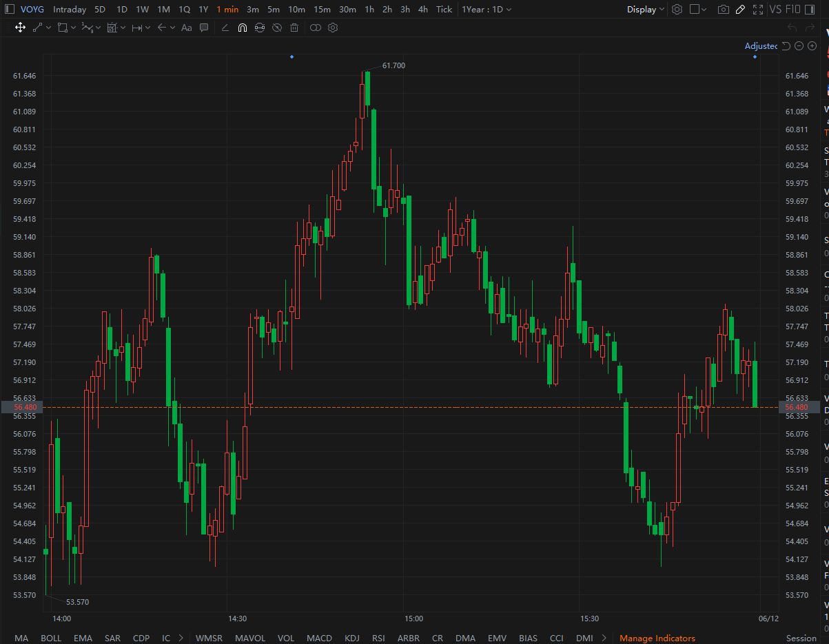The width and height of the screenshot is (829, 644).
Task: Select the comment bubble note tool
Action: pos(204,28)
